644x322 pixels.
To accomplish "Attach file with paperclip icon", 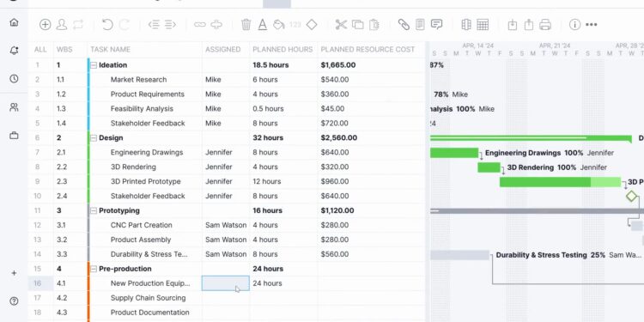I will (x=404, y=25).
